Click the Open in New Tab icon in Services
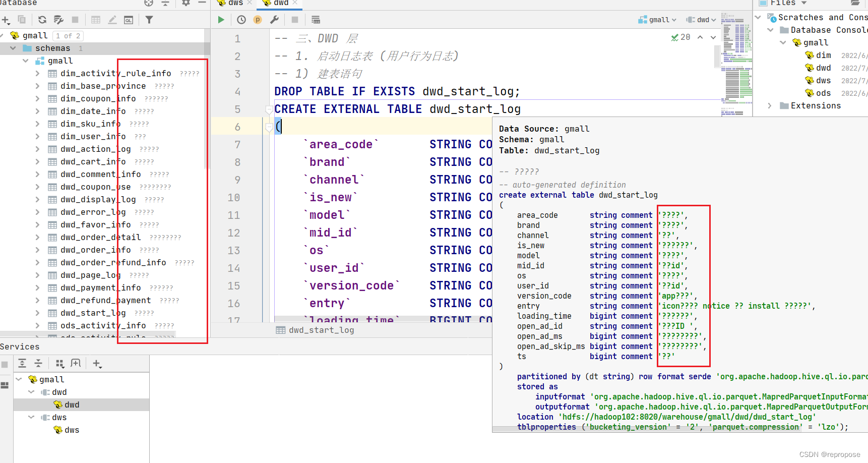This screenshot has width=868, height=463. coord(76,363)
